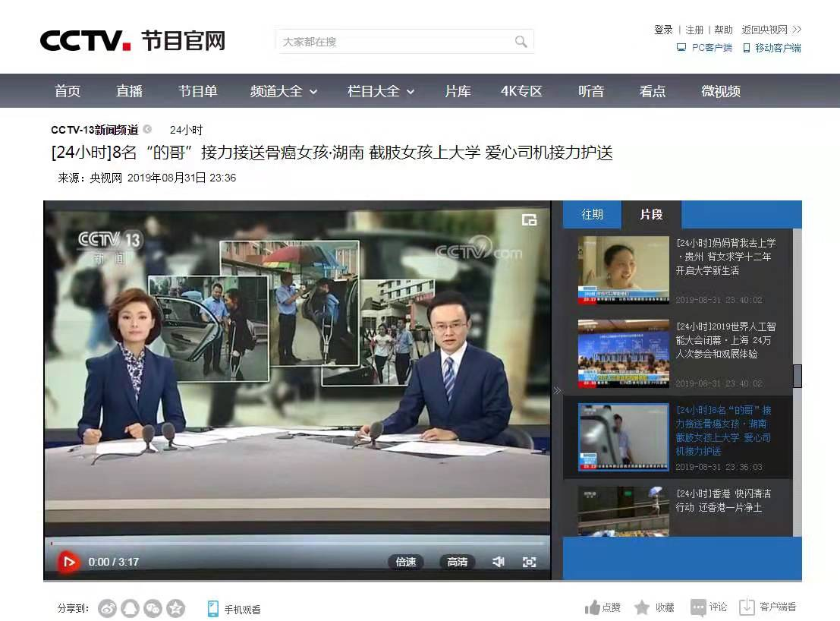The image size is (840, 621).
Task: Click the 0:00 / 3:17 time display
Action: click(114, 562)
